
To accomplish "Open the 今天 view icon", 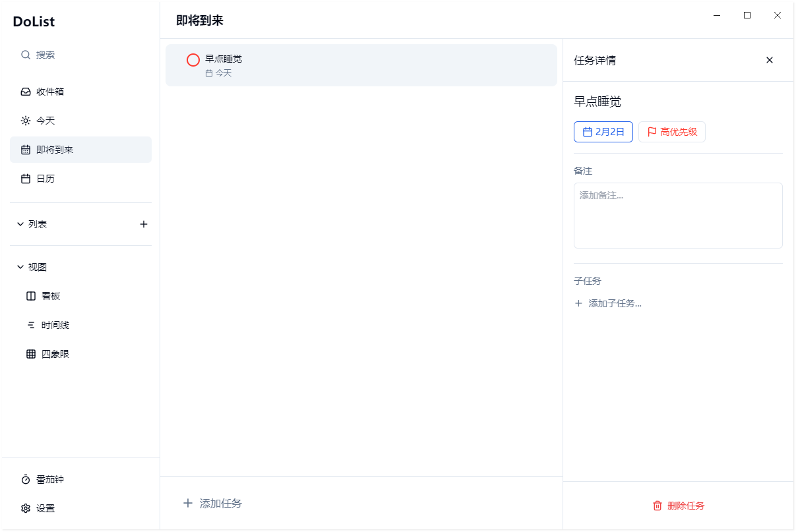I will (x=25, y=120).
